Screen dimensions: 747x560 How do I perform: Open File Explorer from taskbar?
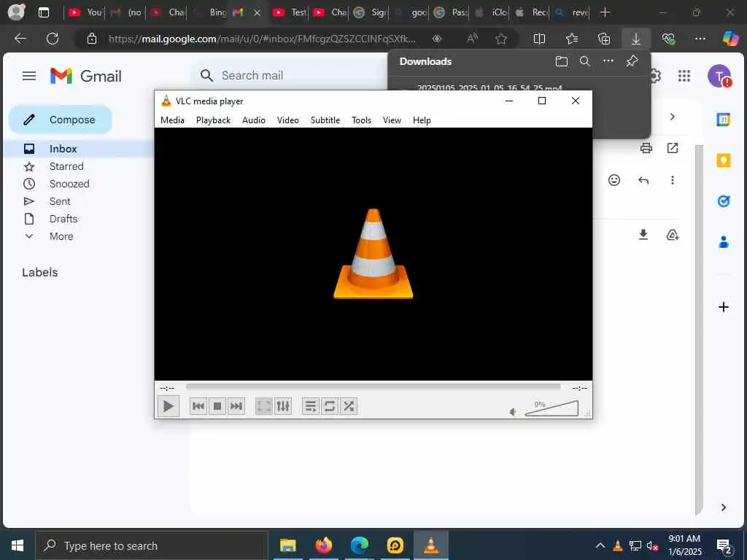(287, 545)
